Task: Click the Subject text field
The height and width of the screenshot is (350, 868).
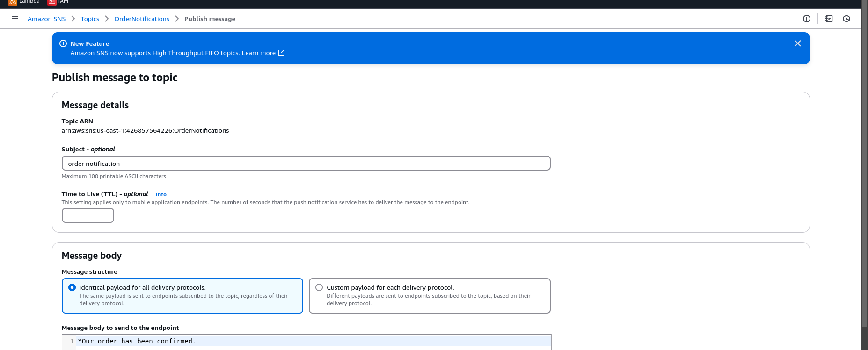Action: tap(306, 164)
